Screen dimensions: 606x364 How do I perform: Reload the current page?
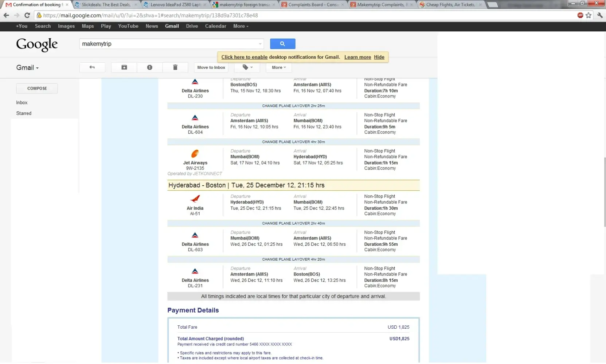pyautogui.click(x=27, y=15)
